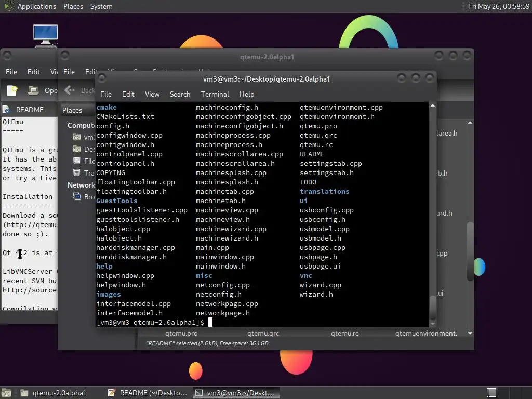Viewport: 532px width, 399px height.
Task: Click the translations directory in the terminal listing
Action: coord(324,191)
